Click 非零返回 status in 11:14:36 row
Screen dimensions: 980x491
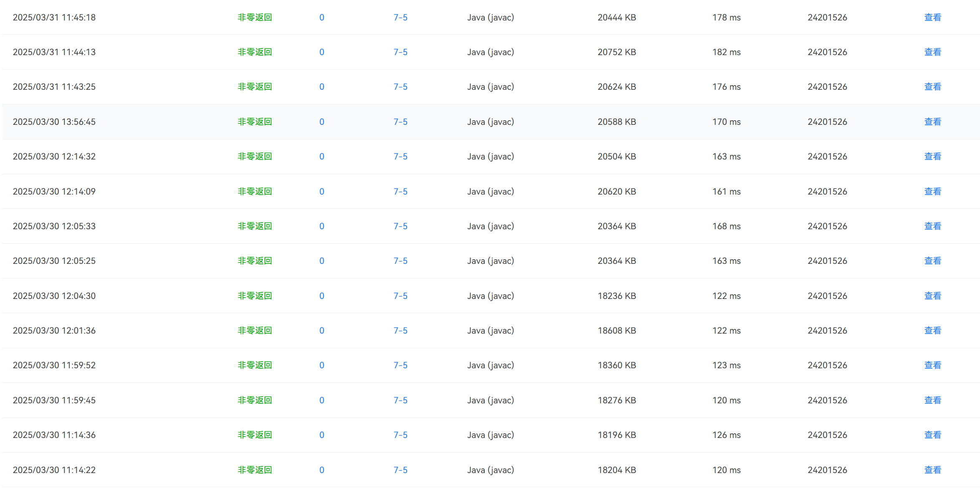pos(255,435)
